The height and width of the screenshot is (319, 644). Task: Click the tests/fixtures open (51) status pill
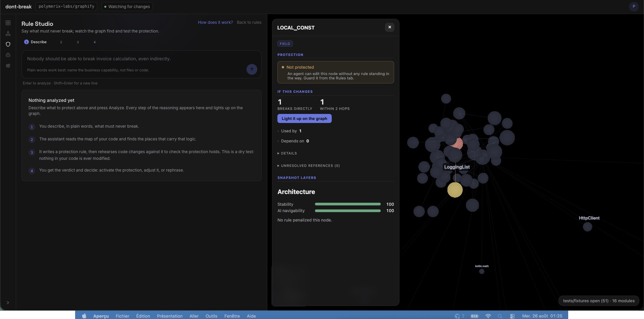point(599,301)
